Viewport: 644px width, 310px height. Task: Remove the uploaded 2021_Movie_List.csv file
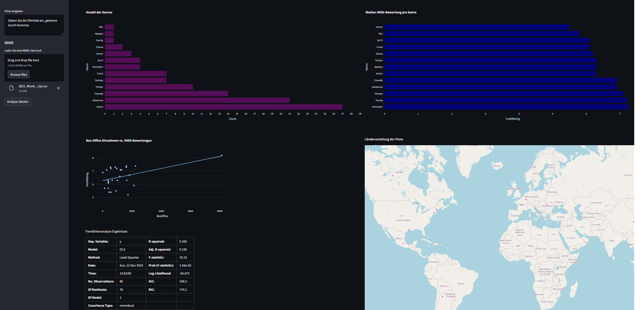tap(58, 88)
